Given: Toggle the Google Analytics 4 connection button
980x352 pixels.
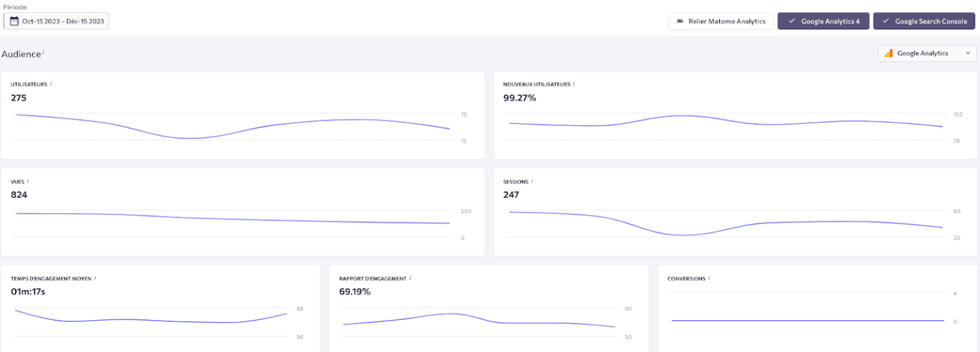Looking at the screenshot, I should point(824,21).
